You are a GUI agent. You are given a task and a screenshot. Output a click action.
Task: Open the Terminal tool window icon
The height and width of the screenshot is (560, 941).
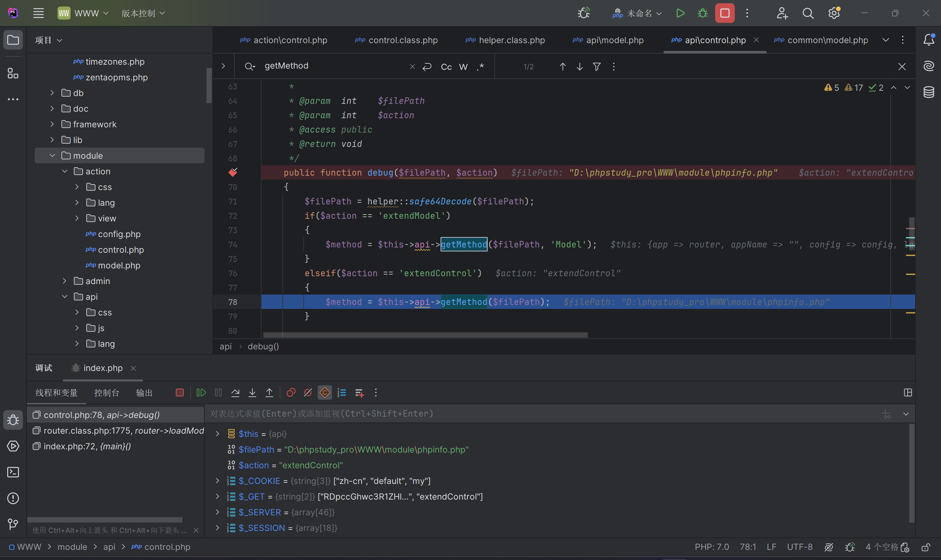(x=13, y=472)
